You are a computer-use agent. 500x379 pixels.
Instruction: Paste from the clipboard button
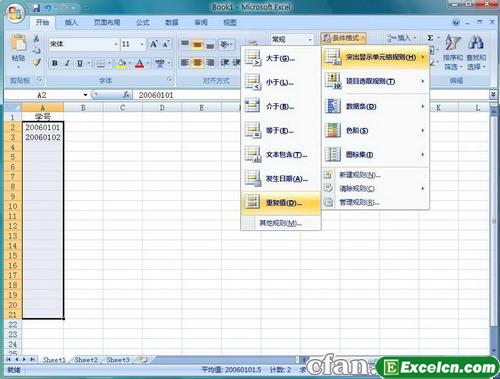click(x=19, y=51)
